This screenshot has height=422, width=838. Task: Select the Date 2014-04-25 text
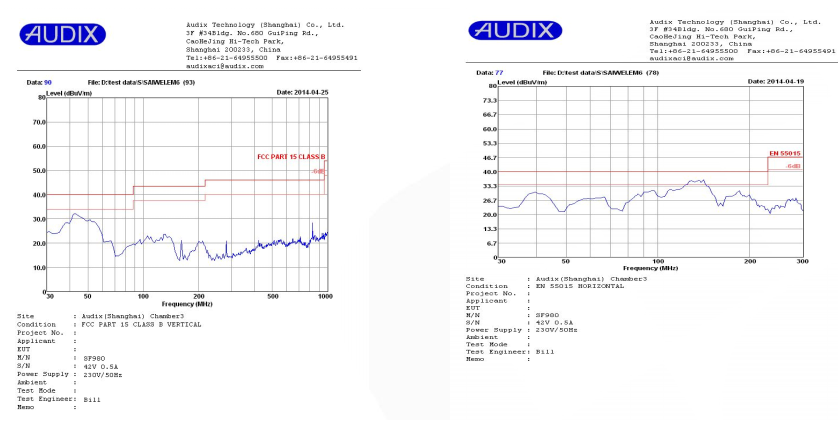point(300,91)
